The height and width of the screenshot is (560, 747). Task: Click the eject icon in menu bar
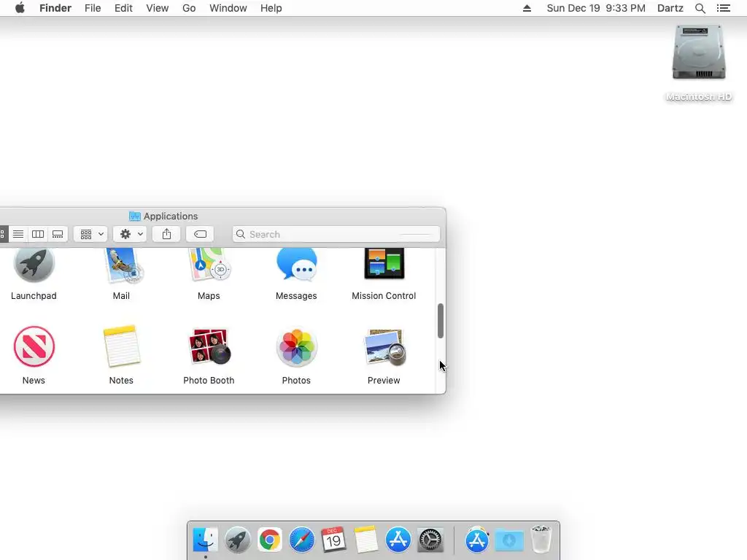[527, 8]
